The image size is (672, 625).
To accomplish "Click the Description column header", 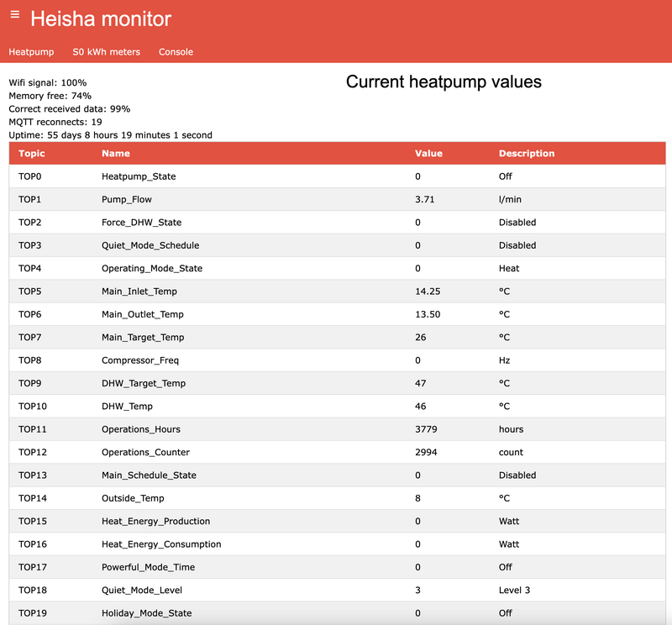I will pyautogui.click(x=527, y=154).
